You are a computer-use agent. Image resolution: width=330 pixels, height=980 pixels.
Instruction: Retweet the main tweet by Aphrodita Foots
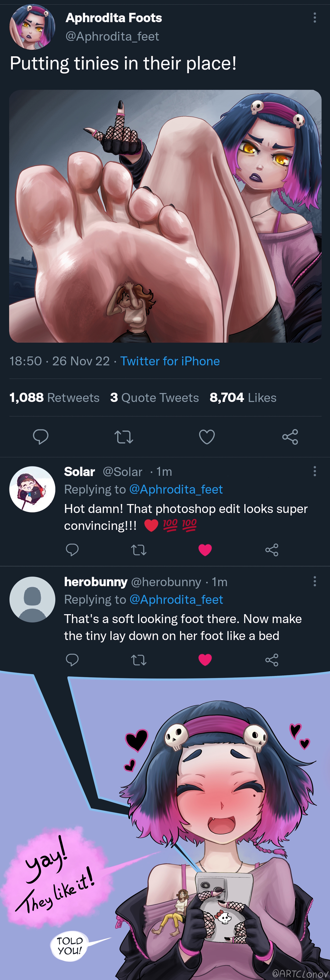[124, 437]
